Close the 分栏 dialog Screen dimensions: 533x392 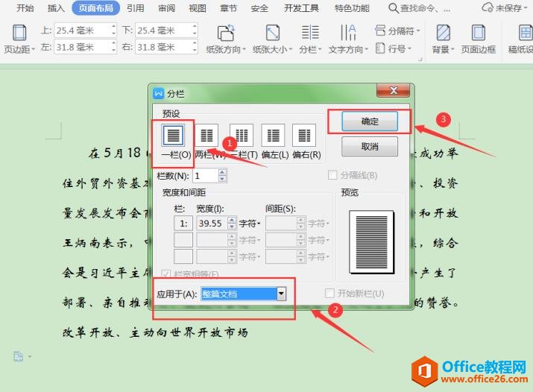pyautogui.click(x=394, y=90)
